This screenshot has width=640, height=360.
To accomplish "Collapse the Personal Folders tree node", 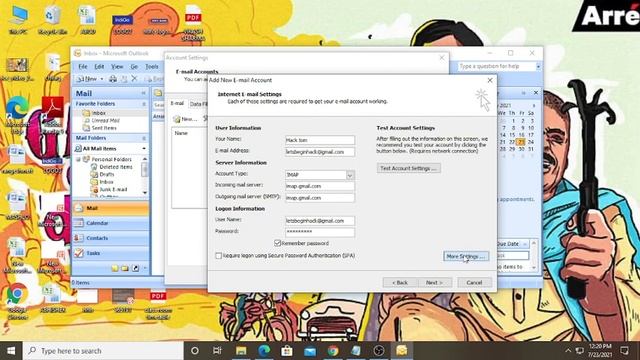I will pos(78,159).
